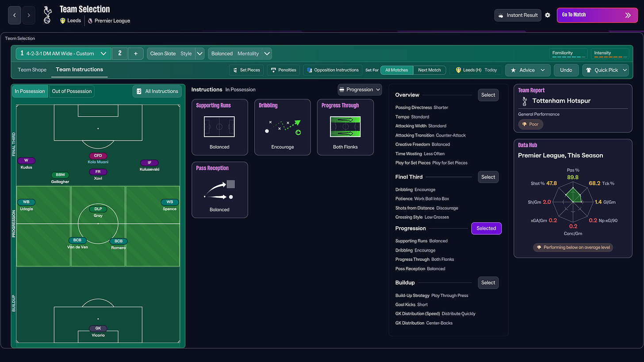Viewport: 644px width, 362px height.
Task: Open Pass Reception instruction card
Action: 220,190
